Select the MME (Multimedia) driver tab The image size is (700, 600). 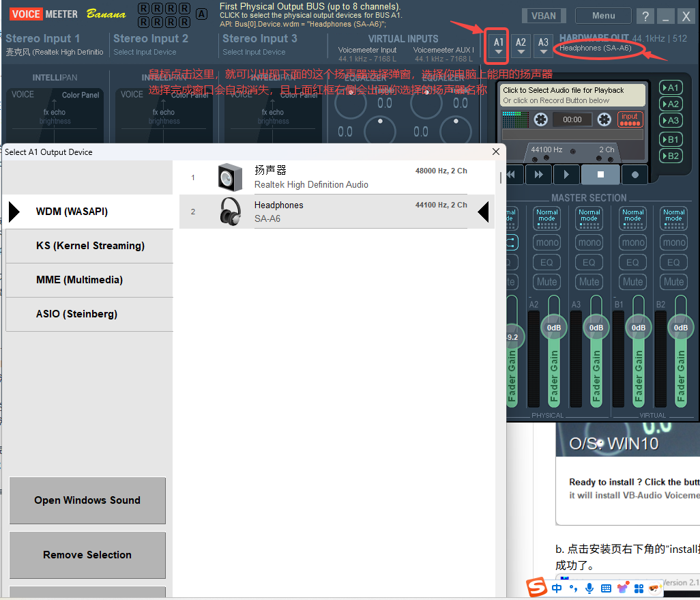pyautogui.click(x=89, y=280)
